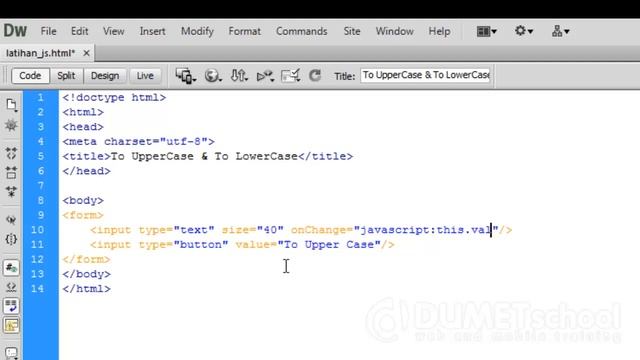640x360 pixels.
Task: Click the Collapse Full Tag icon
Action: pos(11,154)
